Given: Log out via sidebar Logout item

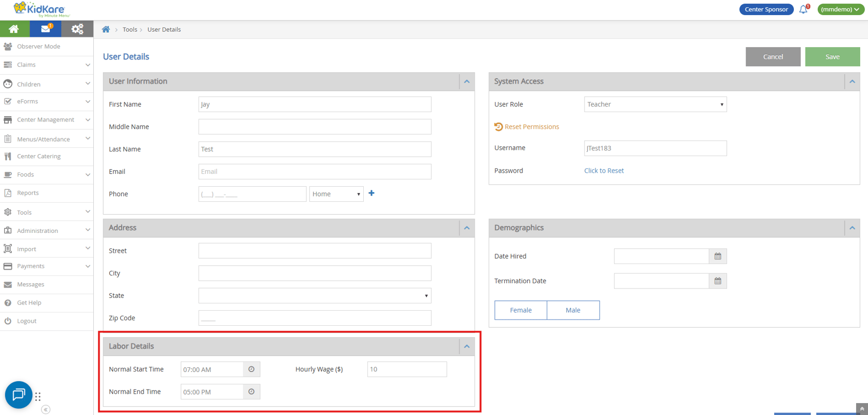Looking at the screenshot, I should [47, 321].
